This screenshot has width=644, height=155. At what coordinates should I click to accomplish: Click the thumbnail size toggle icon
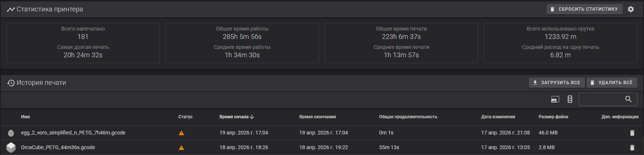[x=555, y=99]
